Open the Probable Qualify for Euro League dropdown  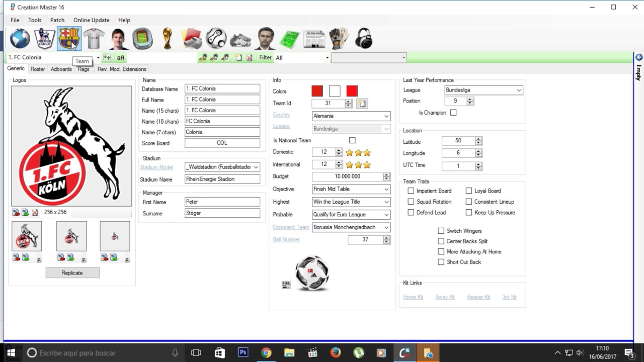tap(386, 215)
